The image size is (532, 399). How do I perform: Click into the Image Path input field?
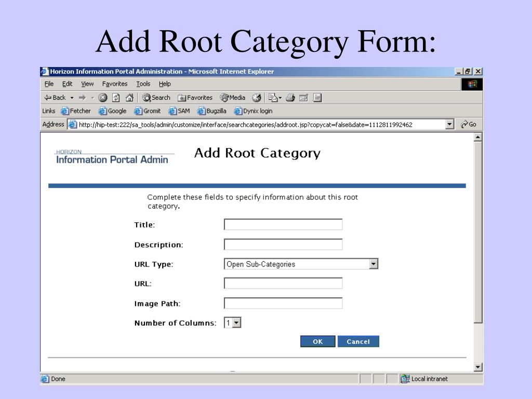[283, 303]
